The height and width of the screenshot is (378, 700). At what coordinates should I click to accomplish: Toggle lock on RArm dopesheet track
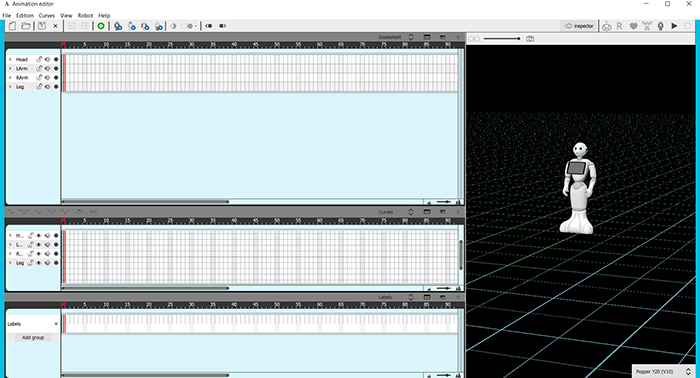(x=39, y=78)
